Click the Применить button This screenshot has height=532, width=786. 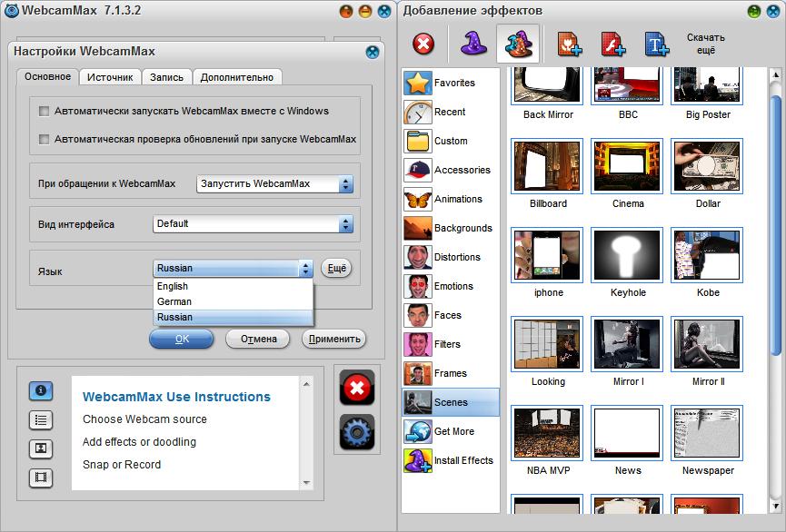(333, 340)
